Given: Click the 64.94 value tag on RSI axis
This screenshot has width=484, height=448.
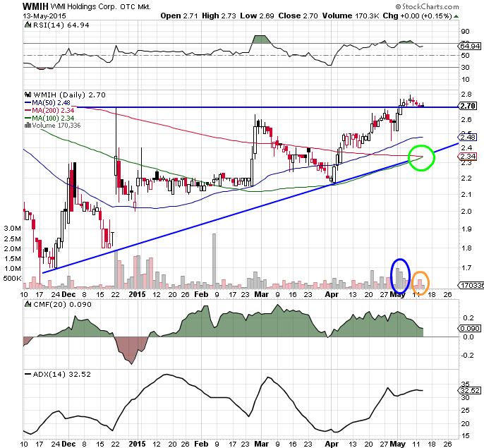Looking at the screenshot, I should coord(470,47).
